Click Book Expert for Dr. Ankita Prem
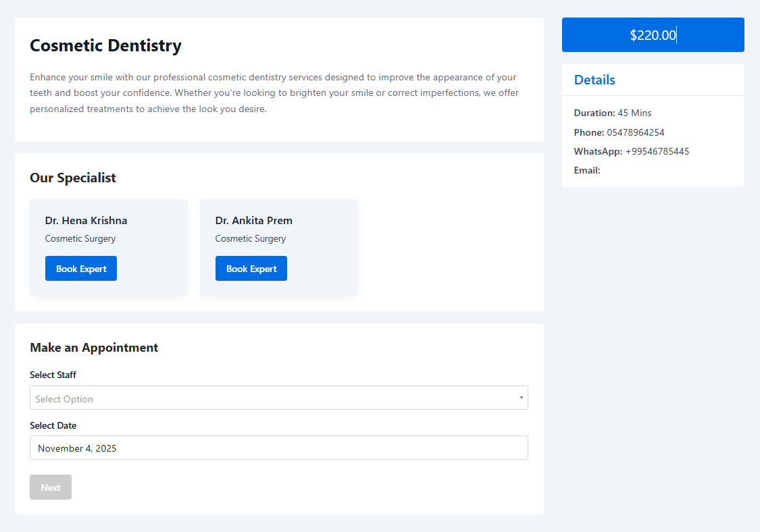Viewport: 760px width, 532px height. coord(251,269)
